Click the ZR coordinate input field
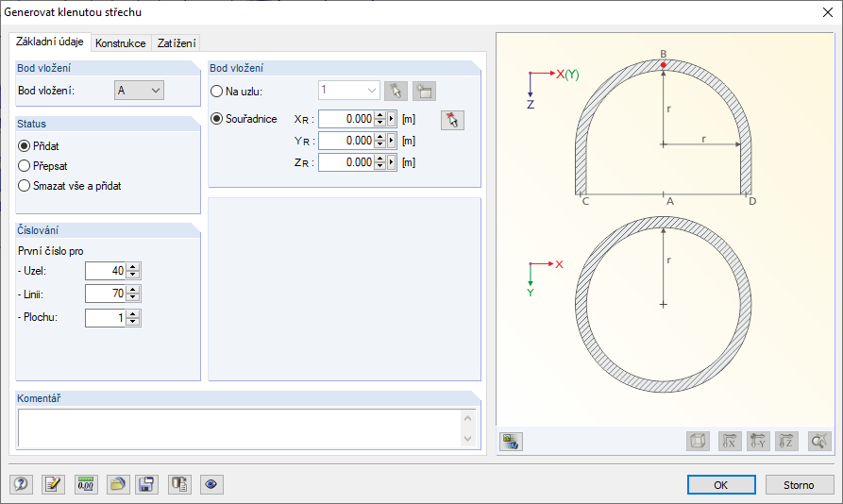This screenshot has width=843, height=504. tap(346, 162)
